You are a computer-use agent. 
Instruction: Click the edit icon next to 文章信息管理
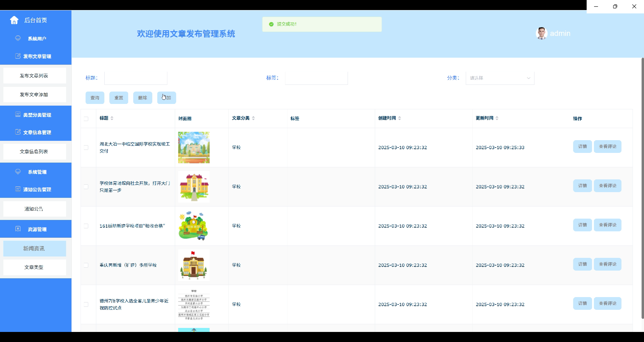18,132
